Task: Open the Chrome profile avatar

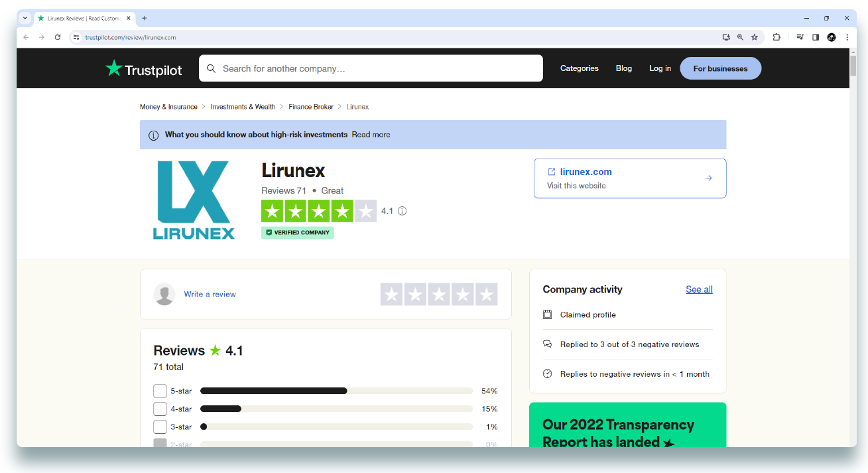Action: point(832,37)
